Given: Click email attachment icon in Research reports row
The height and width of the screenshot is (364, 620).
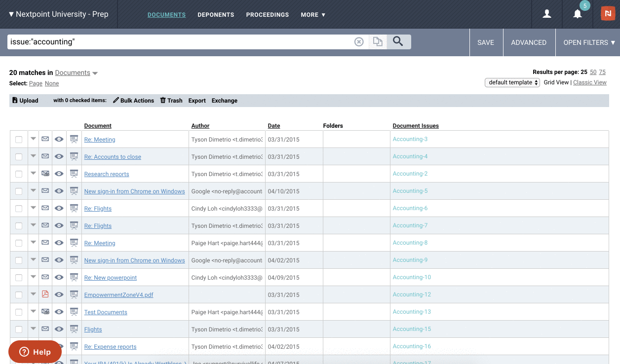Looking at the screenshot, I should click(45, 174).
